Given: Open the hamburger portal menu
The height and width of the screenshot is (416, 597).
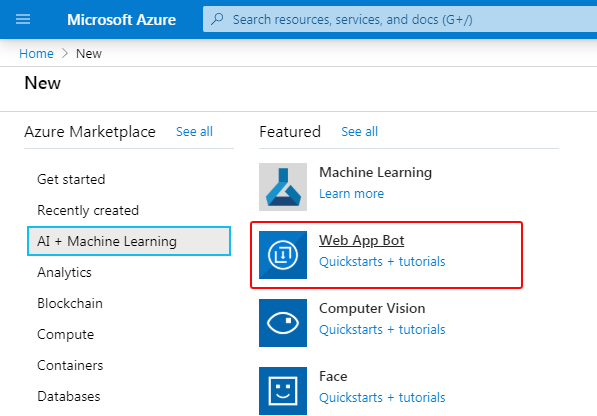Looking at the screenshot, I should 23,19.
